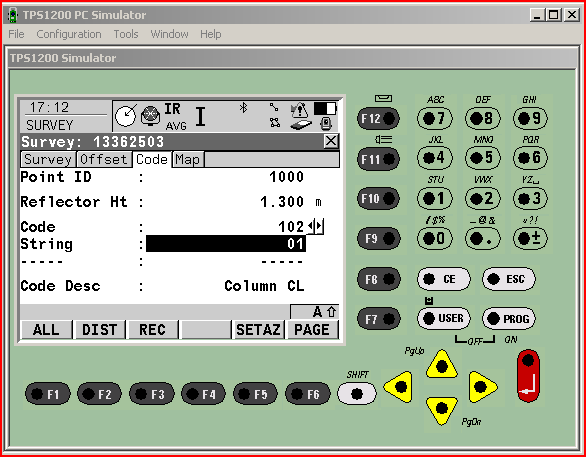Open the Code choicelist arrows

315,226
